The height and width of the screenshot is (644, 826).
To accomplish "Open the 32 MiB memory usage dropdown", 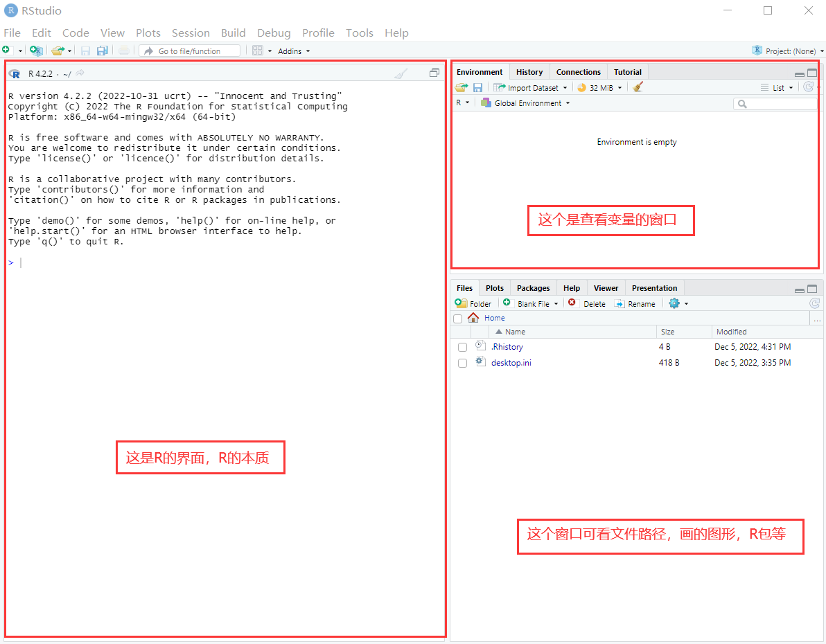I will (x=600, y=88).
